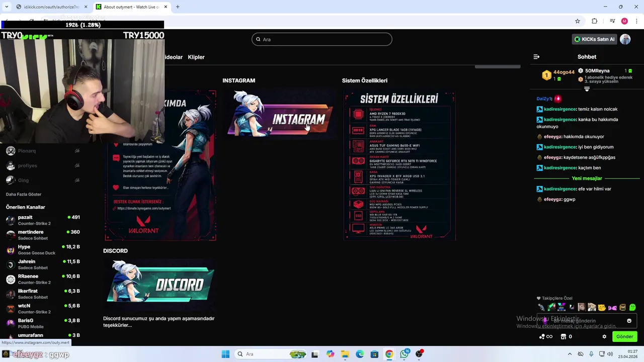Screen dimensions: 644x362
Task: Open wtcN recommended channel
Action: 43,309
